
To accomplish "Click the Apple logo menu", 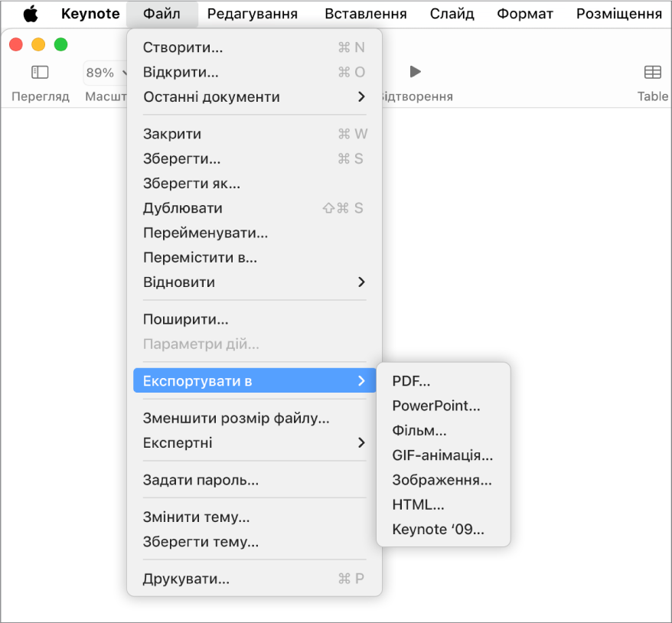I will (x=31, y=14).
